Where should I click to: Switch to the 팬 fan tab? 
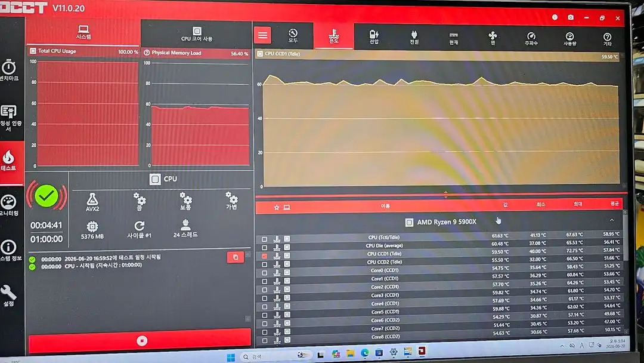(493, 38)
